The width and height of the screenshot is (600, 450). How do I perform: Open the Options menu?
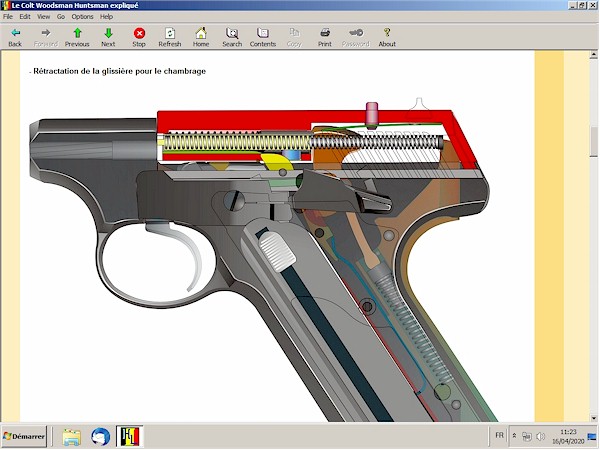[82, 16]
